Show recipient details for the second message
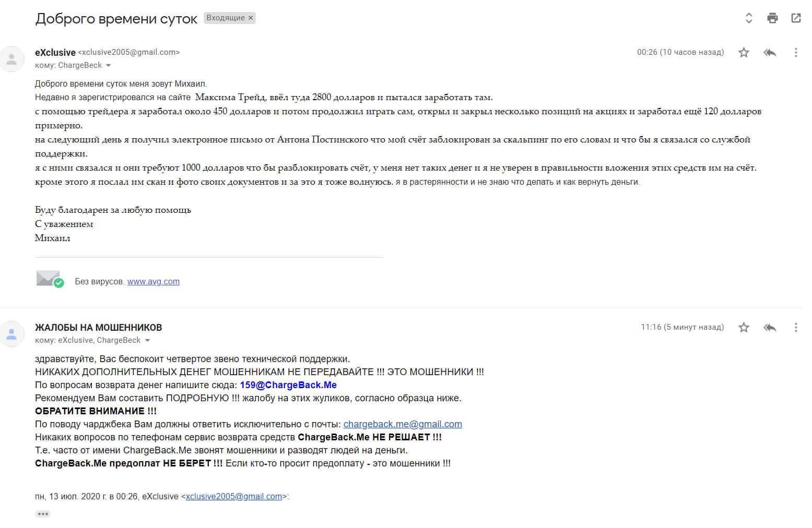This screenshot has width=812, height=528. (x=148, y=341)
